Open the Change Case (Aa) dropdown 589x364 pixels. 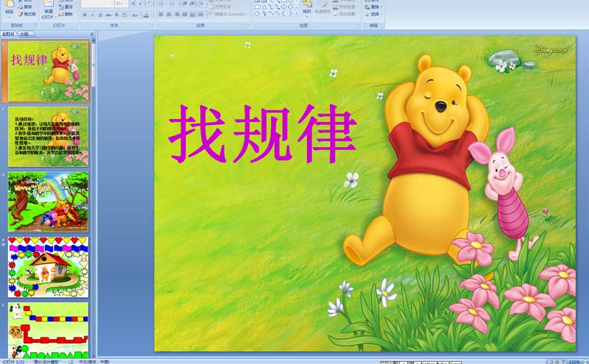[x=135, y=15]
